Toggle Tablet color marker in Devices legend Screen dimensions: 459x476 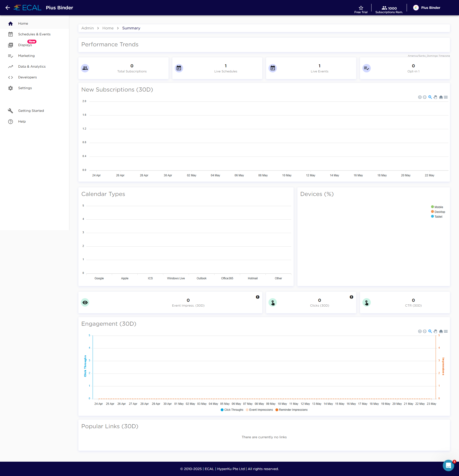[432, 216]
